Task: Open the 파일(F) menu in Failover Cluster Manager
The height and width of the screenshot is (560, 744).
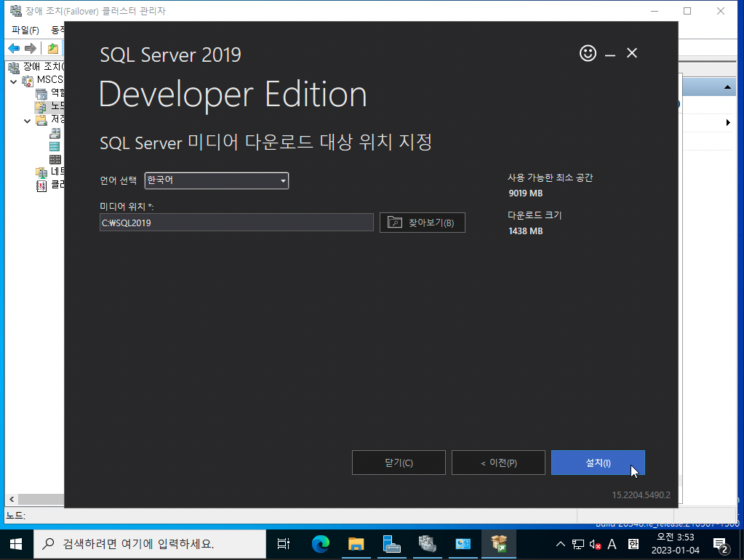Action: (25, 30)
